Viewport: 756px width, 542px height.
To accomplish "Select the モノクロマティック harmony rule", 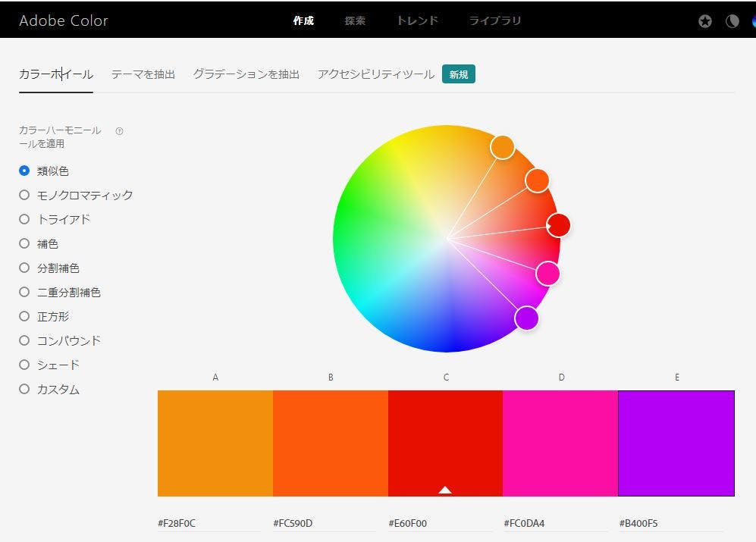I will [x=24, y=195].
